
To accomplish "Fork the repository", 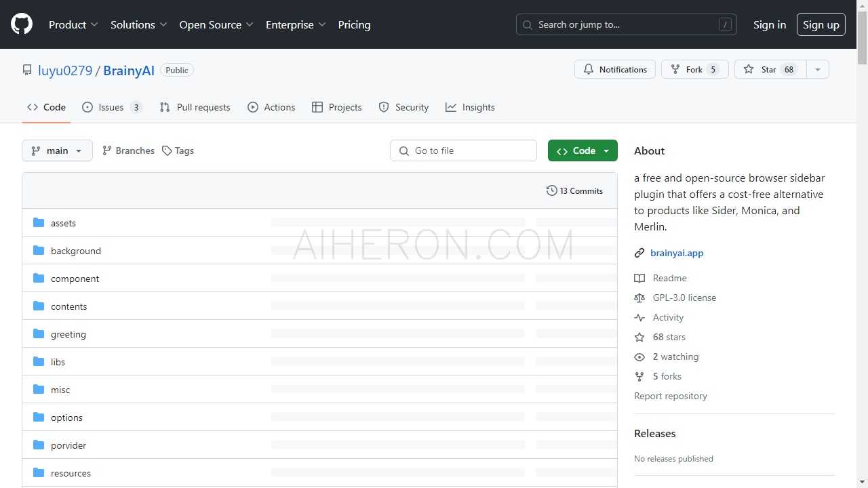I will coord(695,69).
